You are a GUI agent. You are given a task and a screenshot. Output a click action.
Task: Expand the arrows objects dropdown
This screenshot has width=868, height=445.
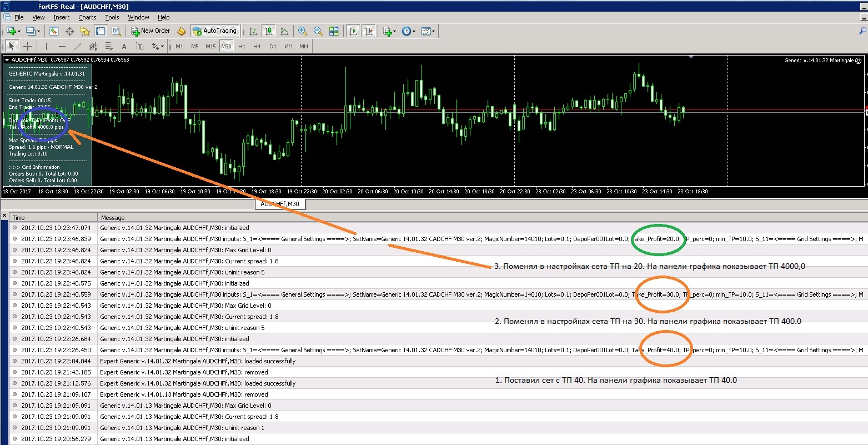(162, 46)
